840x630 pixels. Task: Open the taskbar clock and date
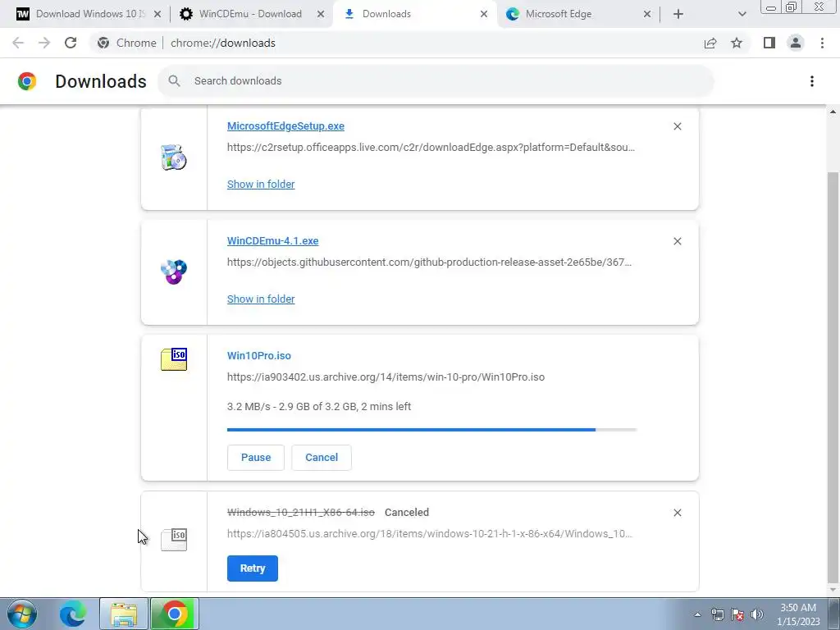click(x=798, y=614)
